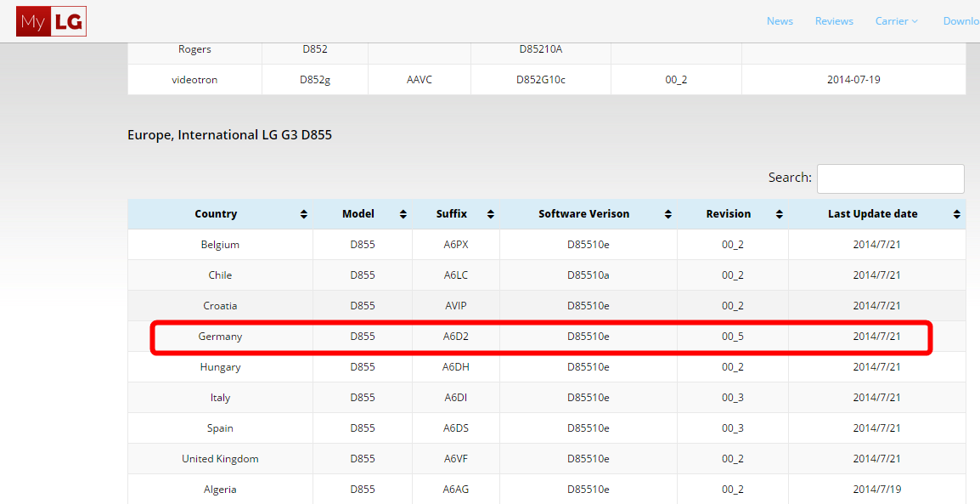980x504 pixels.
Task: Open the Carrier dropdown menu
Action: point(896,21)
